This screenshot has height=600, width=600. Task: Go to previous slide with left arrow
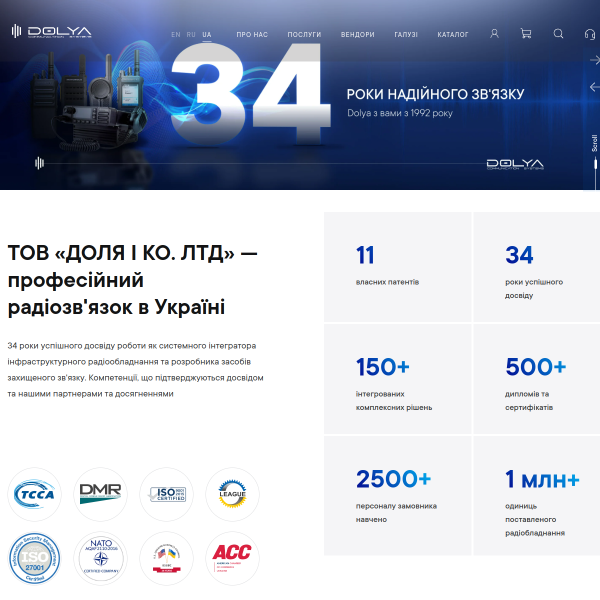point(595,87)
